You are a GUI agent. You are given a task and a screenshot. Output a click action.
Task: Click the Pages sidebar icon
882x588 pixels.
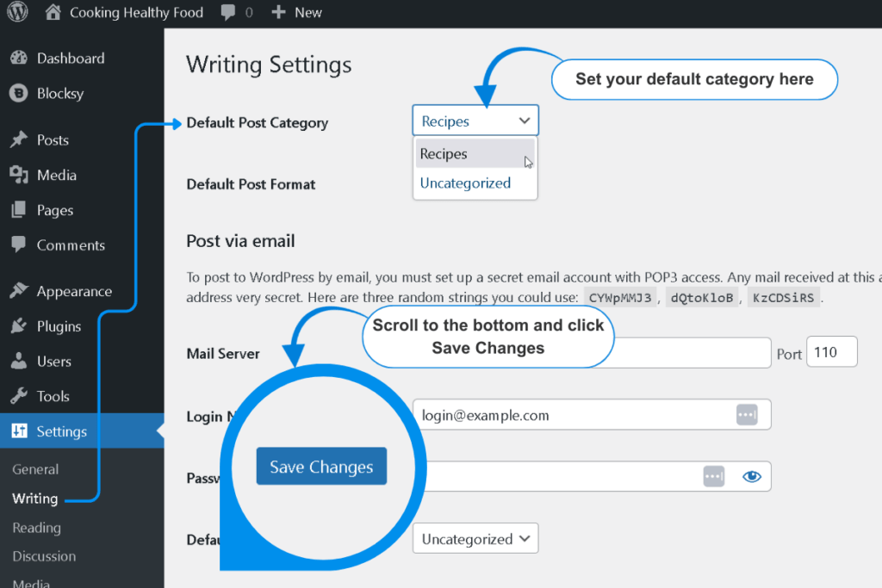19,210
